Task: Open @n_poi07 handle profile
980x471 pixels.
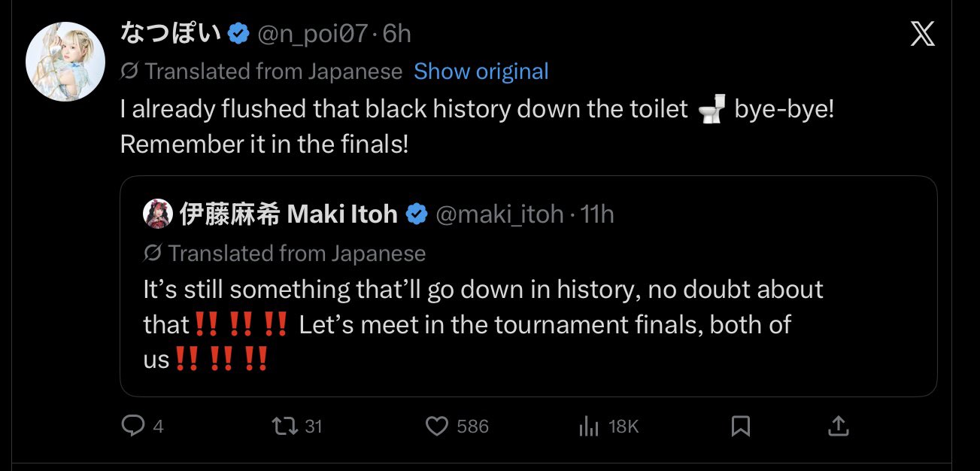Action: tap(315, 34)
